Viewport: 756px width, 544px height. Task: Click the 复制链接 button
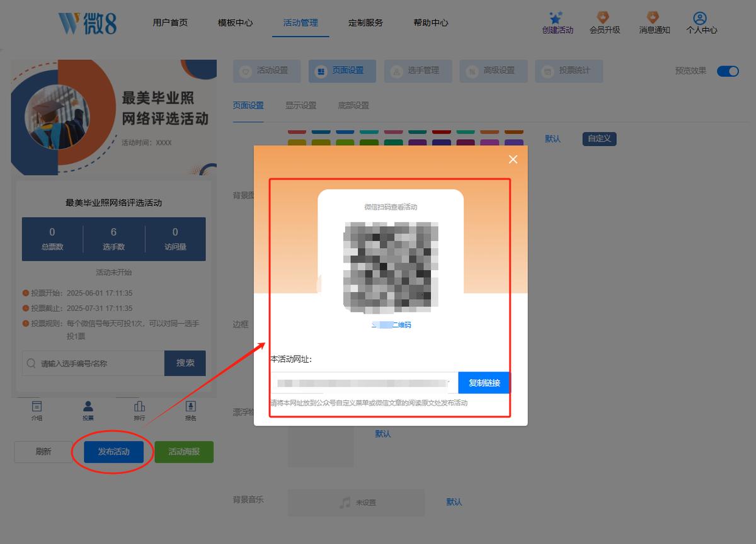484,383
